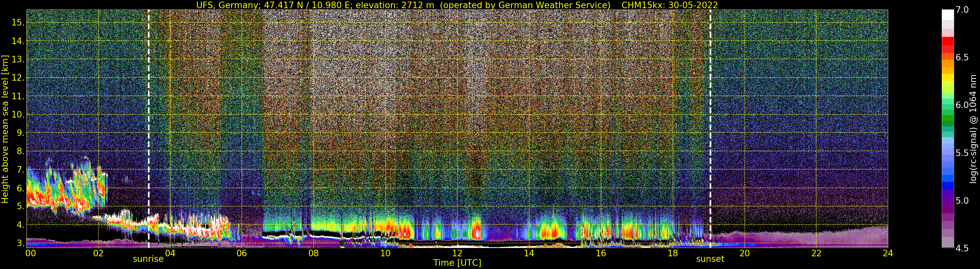Click the 5. height axis label

tap(21, 207)
